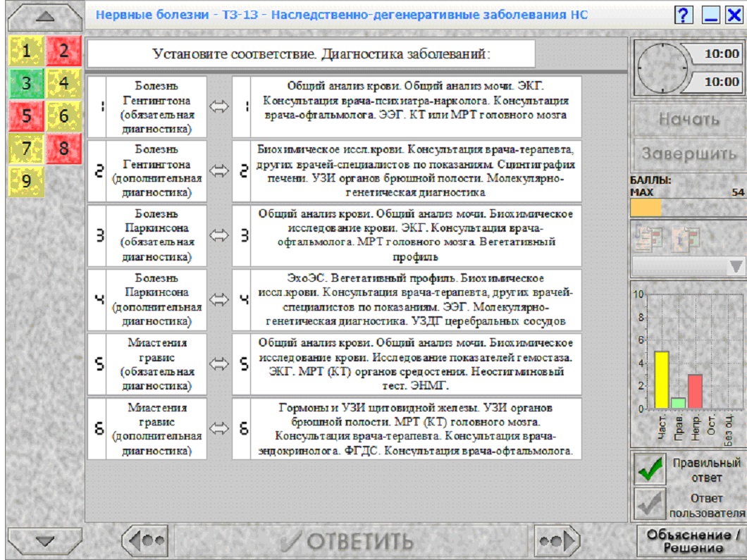The height and width of the screenshot is (560, 747).
Task: Close the test window
Action: [x=734, y=15]
